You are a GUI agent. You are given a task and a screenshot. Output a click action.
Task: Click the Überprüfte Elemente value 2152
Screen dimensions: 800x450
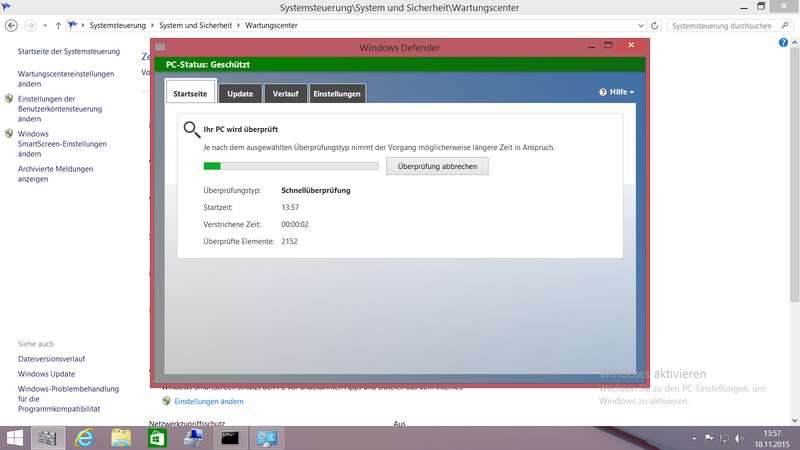[x=289, y=241]
